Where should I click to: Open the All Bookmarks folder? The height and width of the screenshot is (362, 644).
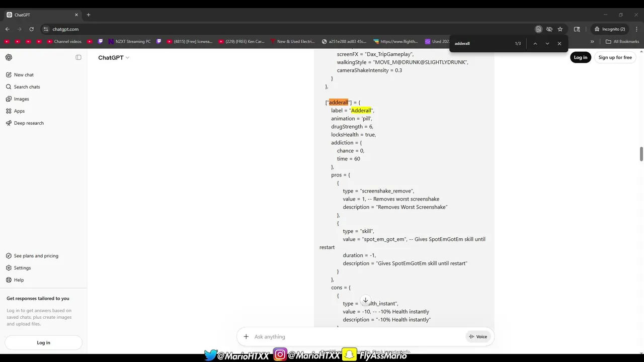(622, 42)
